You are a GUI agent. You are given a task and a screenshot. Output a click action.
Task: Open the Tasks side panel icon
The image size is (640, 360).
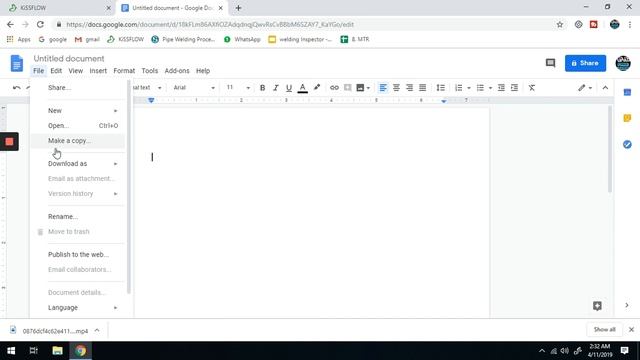coord(627,144)
